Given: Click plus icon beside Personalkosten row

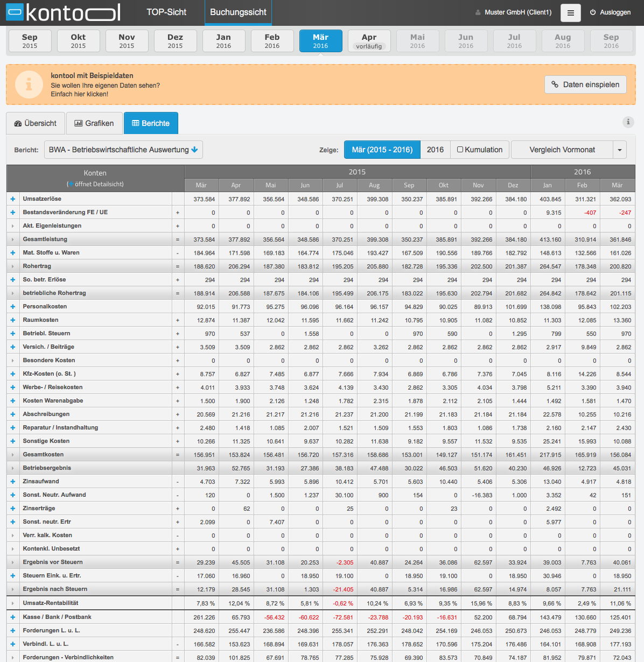Looking at the screenshot, I should [x=13, y=307].
